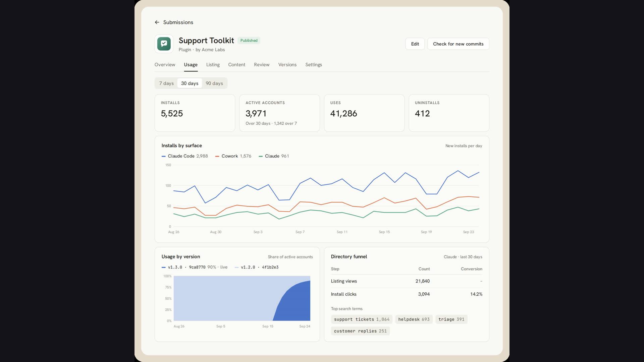Select the 30 days range
The height and width of the screenshot is (362, 644).
pyautogui.click(x=190, y=83)
